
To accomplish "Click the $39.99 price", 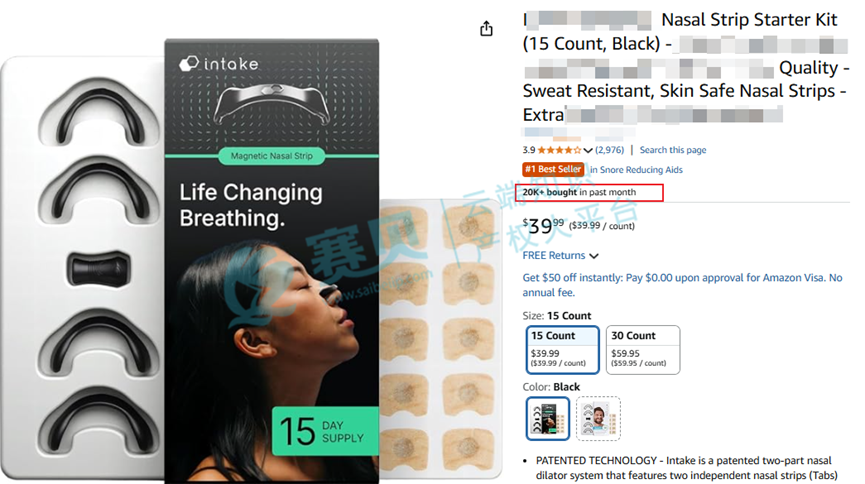I will [x=543, y=225].
